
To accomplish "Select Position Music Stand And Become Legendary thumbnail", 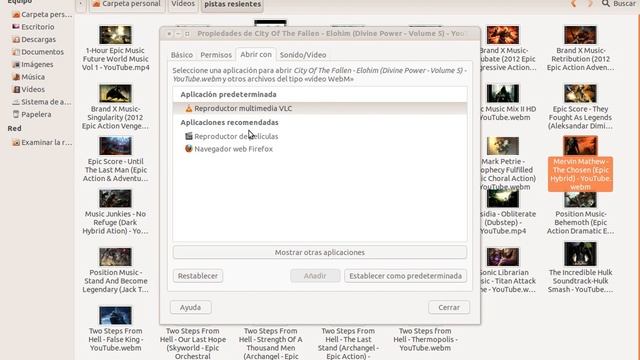I will 115,257.
